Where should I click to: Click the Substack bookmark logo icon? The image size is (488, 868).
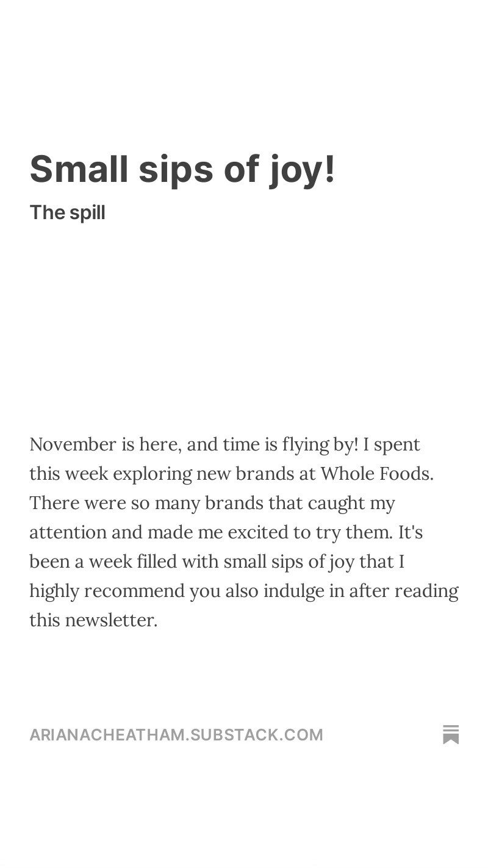[x=451, y=734]
